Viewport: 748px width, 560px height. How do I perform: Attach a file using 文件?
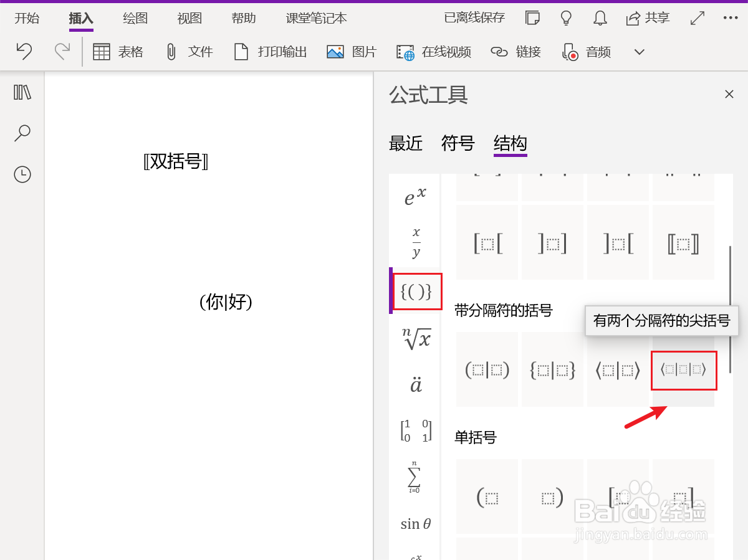189,52
